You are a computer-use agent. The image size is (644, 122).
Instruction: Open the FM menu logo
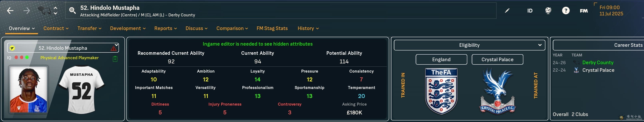click(x=584, y=11)
